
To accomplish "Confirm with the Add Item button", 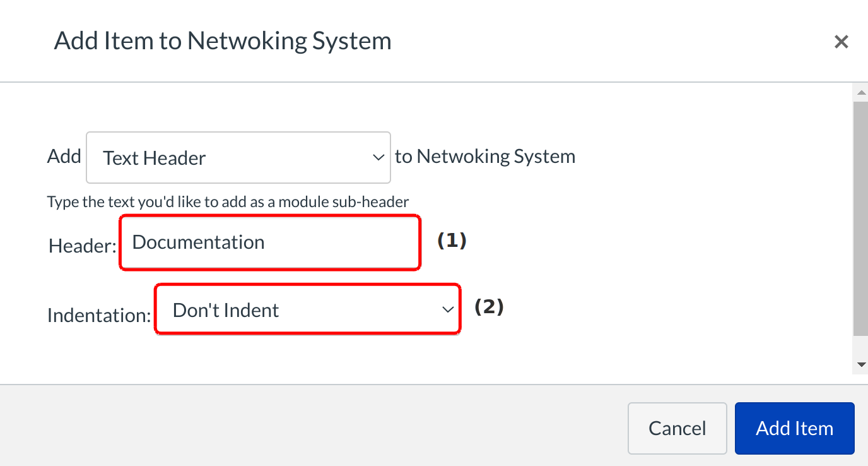I will (794, 428).
